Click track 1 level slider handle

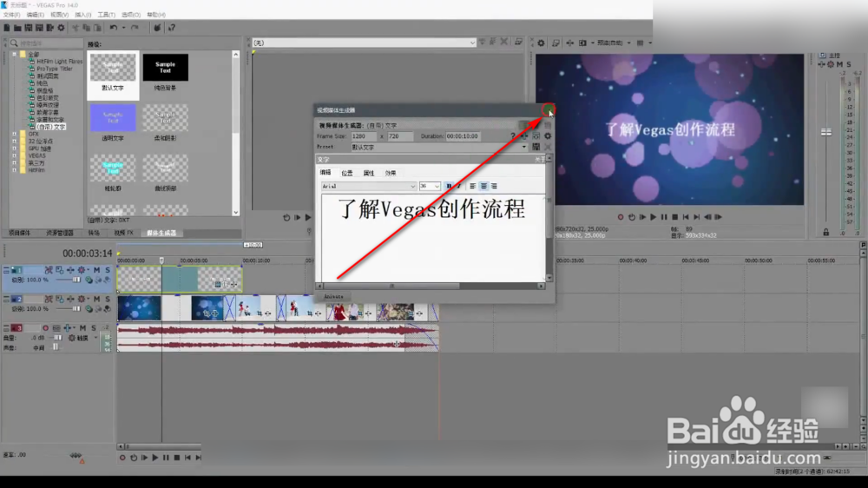(76, 280)
